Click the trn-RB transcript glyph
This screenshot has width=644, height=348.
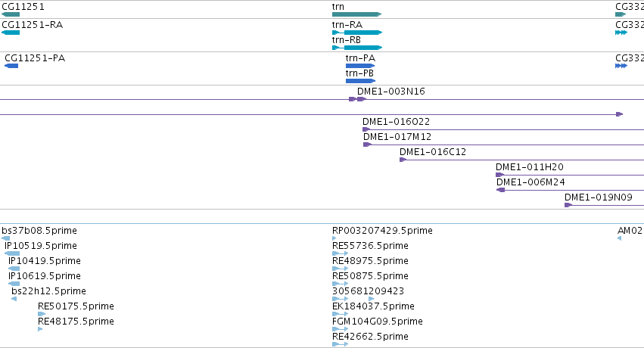[x=357, y=48]
